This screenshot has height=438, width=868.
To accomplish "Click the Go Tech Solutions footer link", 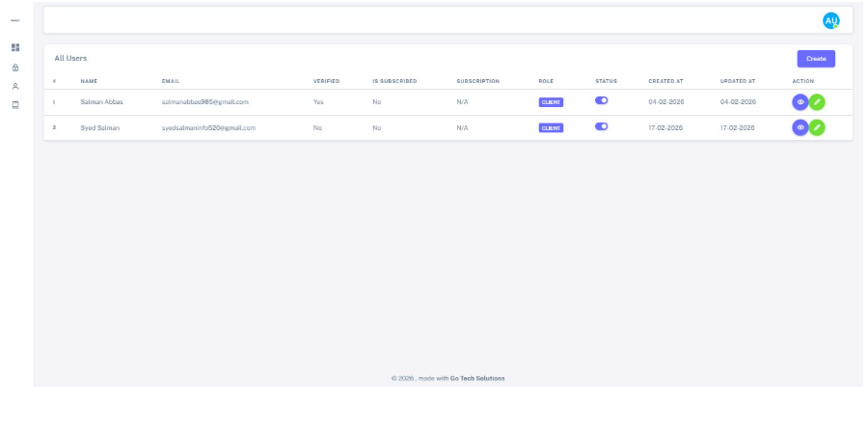I will coord(477,379).
